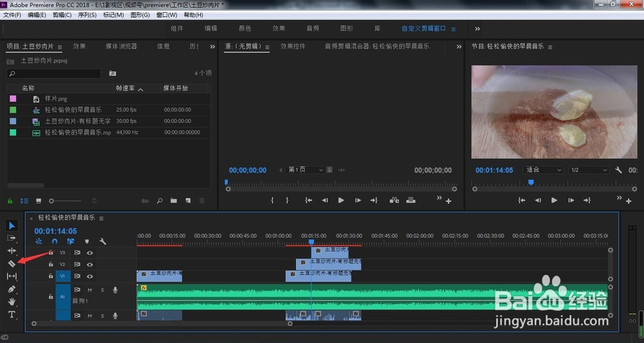This screenshot has height=343, width=644.
Task: Toggle linked selection in timeline
Action: tap(71, 242)
